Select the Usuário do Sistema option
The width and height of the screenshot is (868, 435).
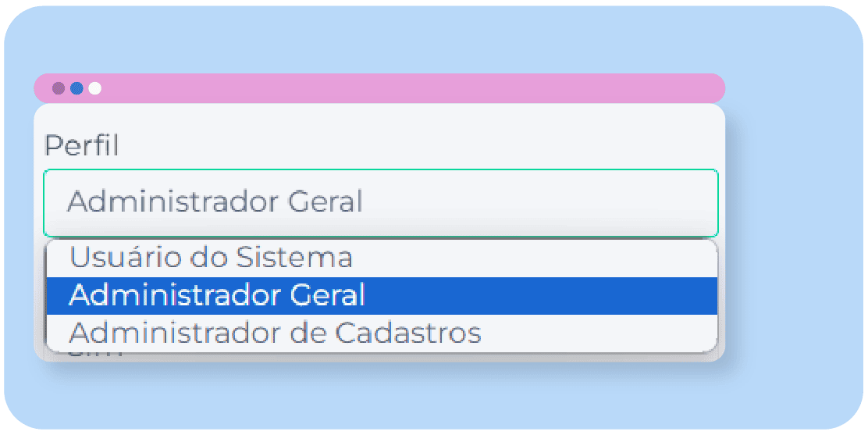(x=211, y=258)
